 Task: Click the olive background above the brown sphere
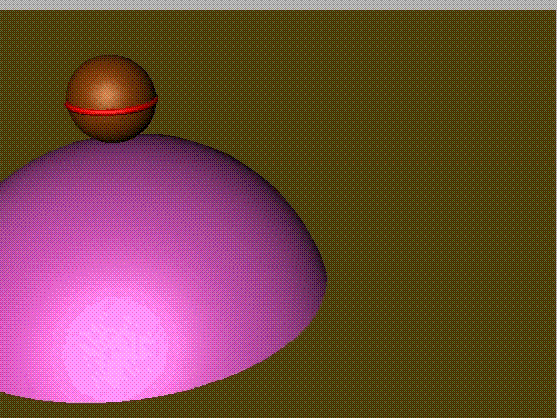pyautogui.click(x=110, y=32)
